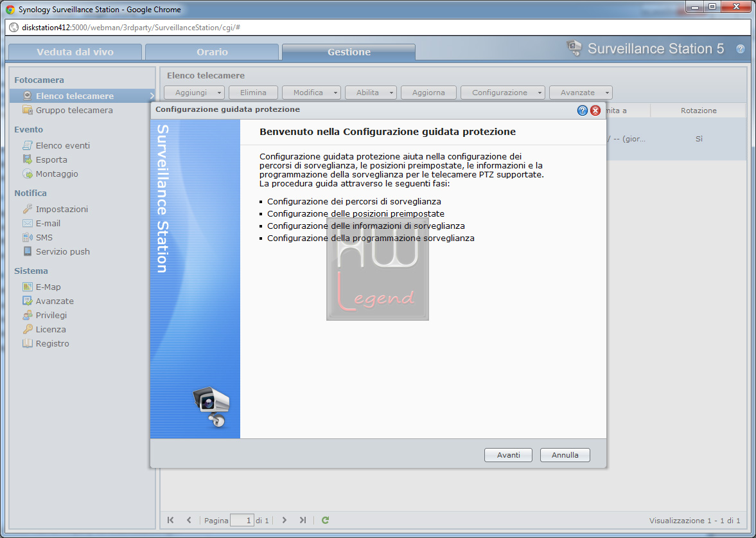Open the wizard help icon in dialog header
Image resolution: width=756 pixels, height=538 pixels.
pyautogui.click(x=582, y=111)
